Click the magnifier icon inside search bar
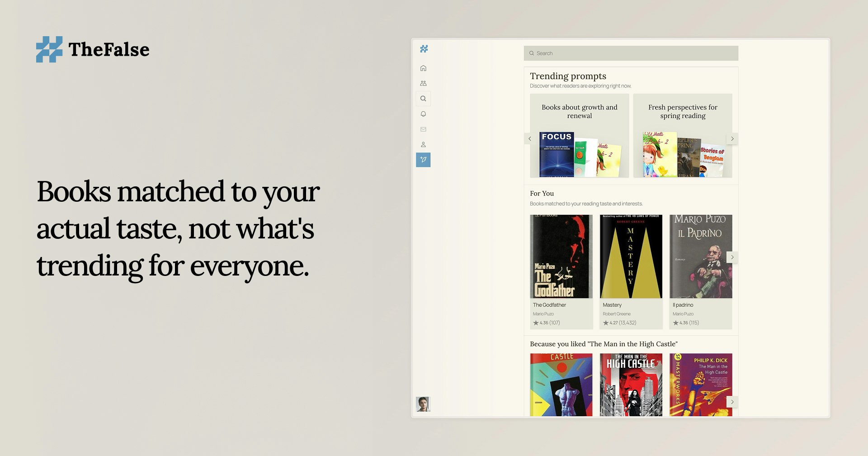Screen dimensions: 868x456 532,53
